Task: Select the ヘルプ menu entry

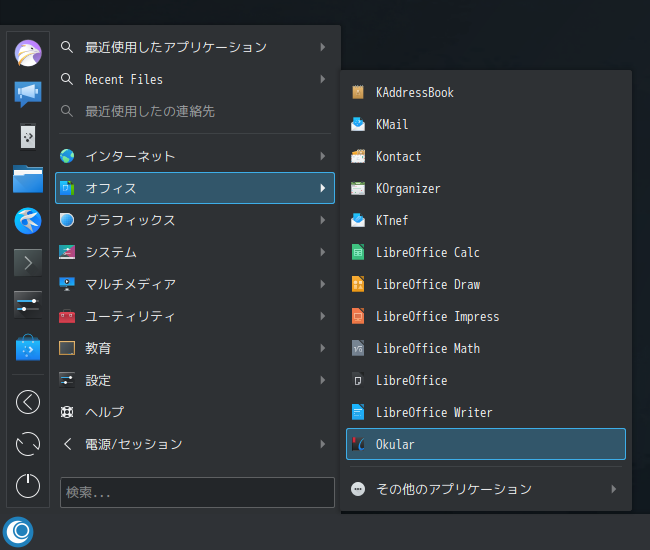Action: click(195, 412)
